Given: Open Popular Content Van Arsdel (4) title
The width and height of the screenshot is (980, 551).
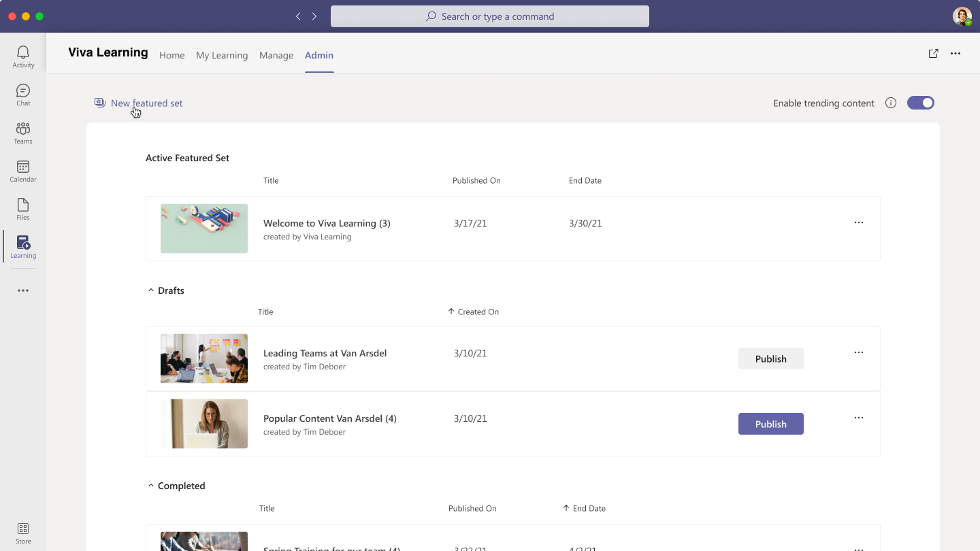Looking at the screenshot, I should (330, 418).
